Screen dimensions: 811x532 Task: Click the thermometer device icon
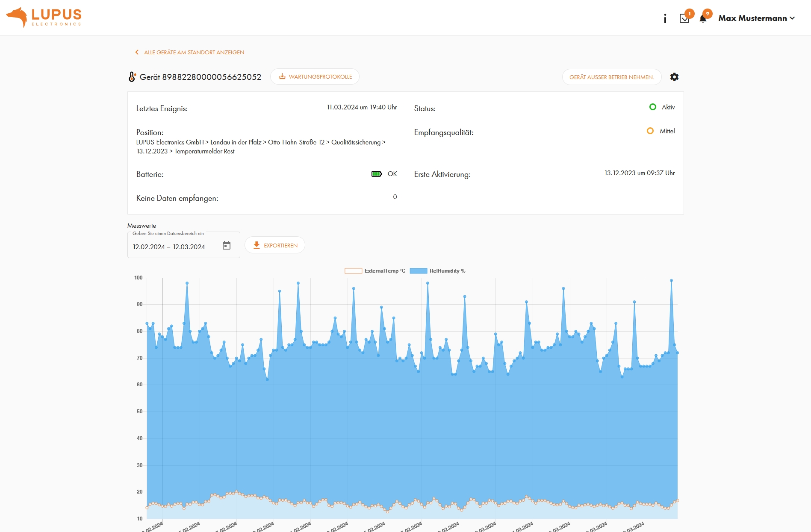(132, 77)
